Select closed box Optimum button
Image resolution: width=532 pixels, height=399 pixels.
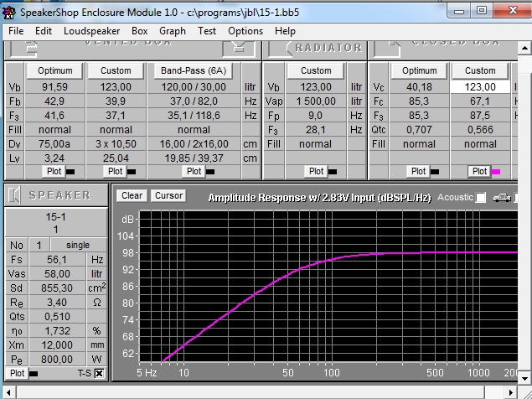420,70
